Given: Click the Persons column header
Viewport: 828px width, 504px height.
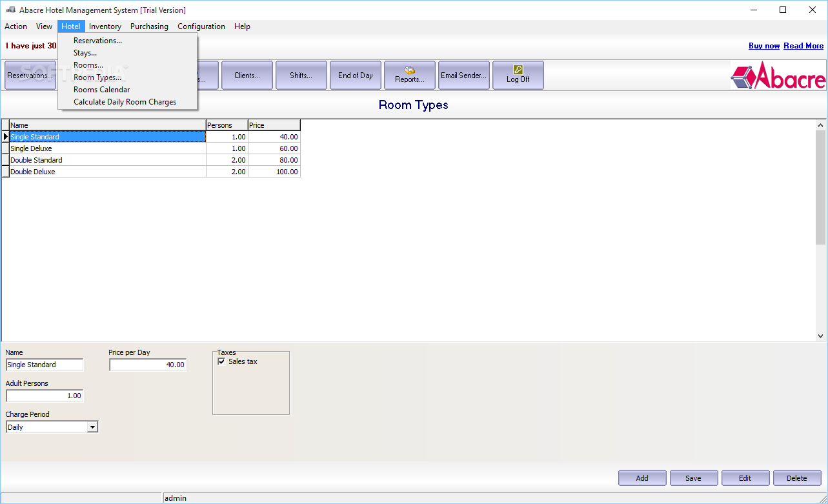Looking at the screenshot, I should point(227,125).
